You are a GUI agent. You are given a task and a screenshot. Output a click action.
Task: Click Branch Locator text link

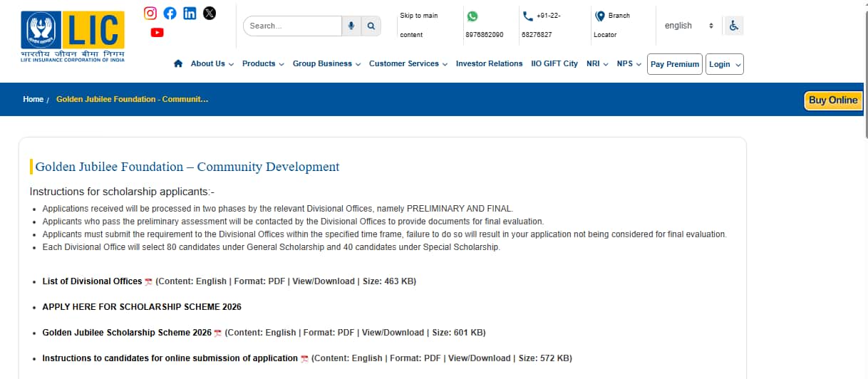coord(612,25)
